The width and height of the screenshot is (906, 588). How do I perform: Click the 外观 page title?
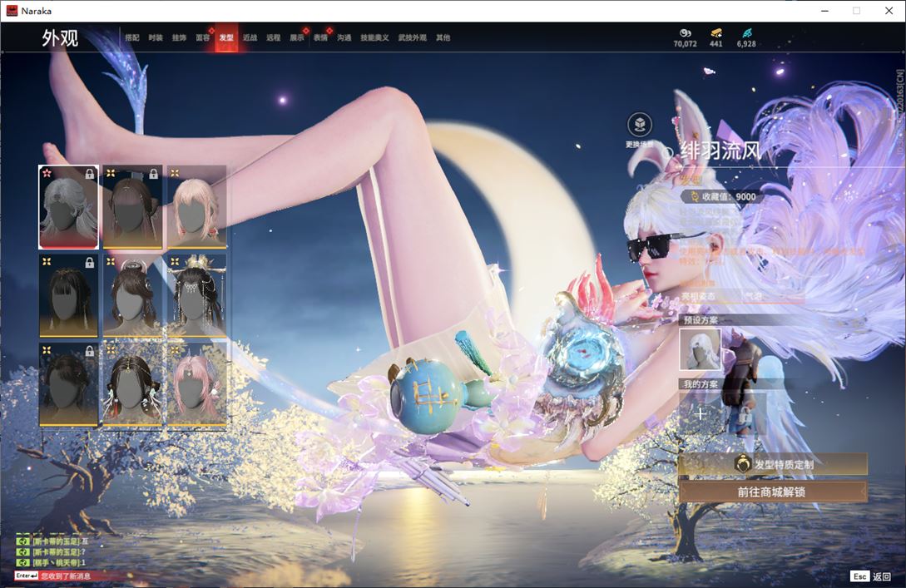(60, 38)
